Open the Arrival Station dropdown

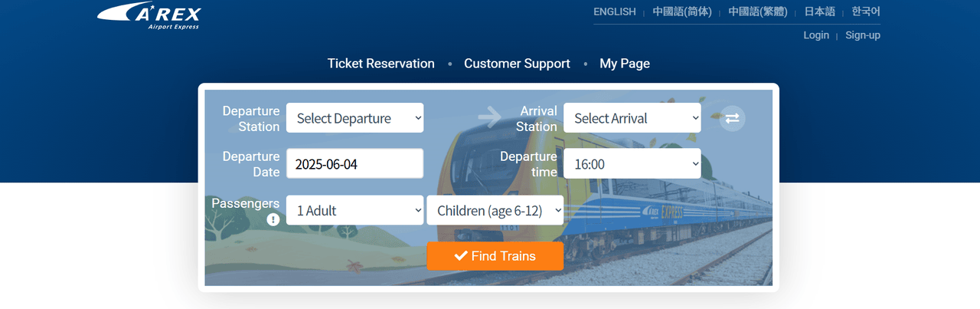click(x=632, y=118)
